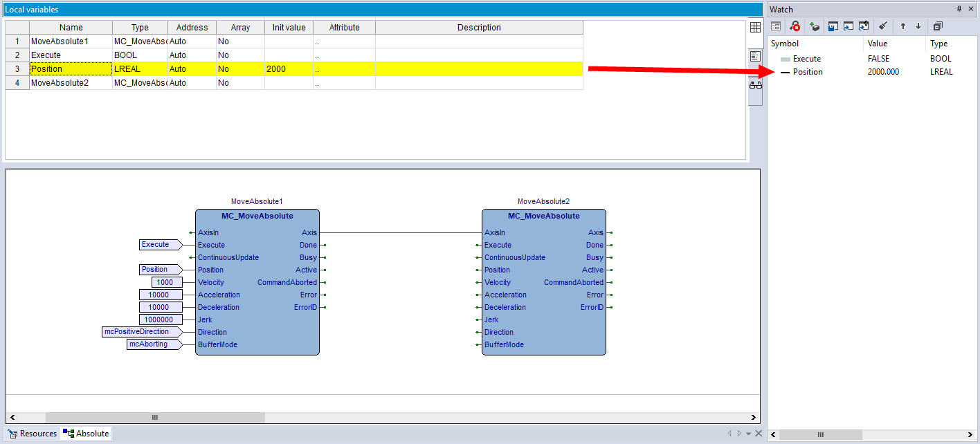Click the mcPositiveDirection input label
980x444 pixels.
137,332
